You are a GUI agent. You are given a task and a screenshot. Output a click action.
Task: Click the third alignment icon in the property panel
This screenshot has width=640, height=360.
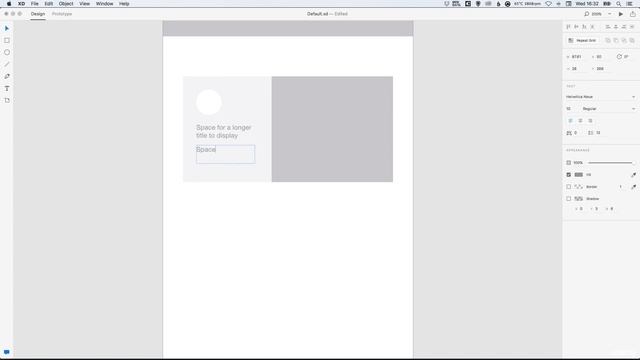click(x=584, y=27)
